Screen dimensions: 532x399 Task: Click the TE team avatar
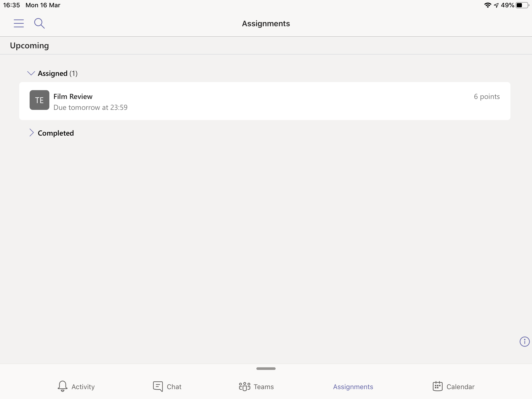coord(39,100)
